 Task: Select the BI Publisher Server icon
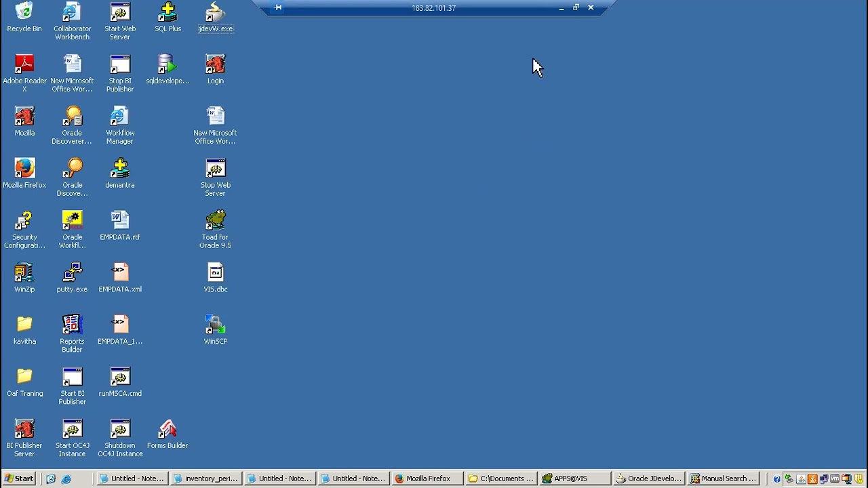24,439
